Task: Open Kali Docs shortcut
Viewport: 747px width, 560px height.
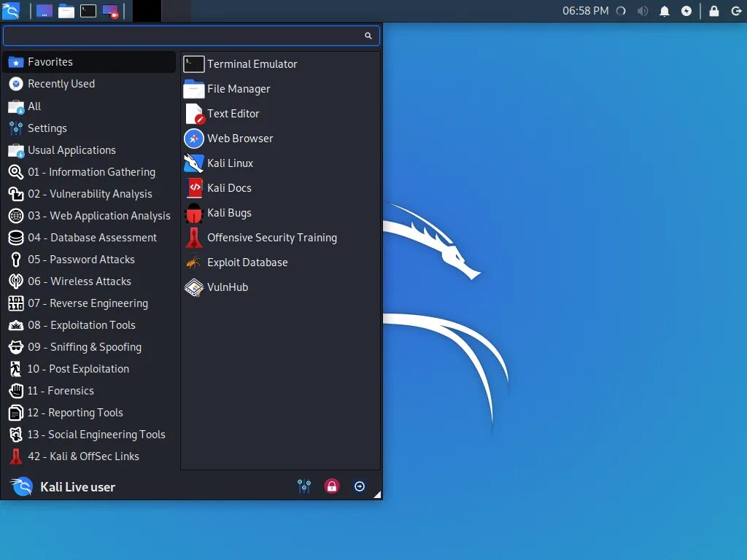Action: click(x=281, y=187)
